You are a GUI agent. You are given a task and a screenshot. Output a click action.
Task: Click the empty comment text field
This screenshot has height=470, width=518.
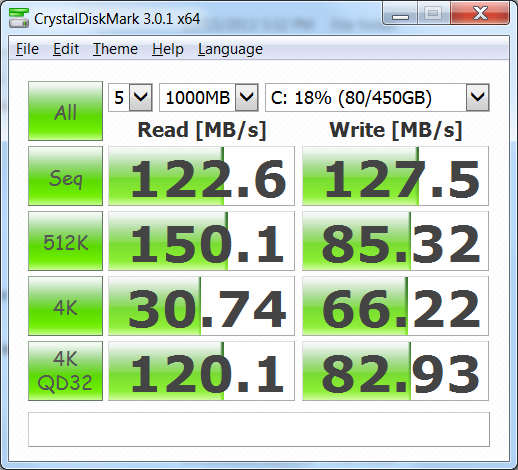[x=259, y=429]
